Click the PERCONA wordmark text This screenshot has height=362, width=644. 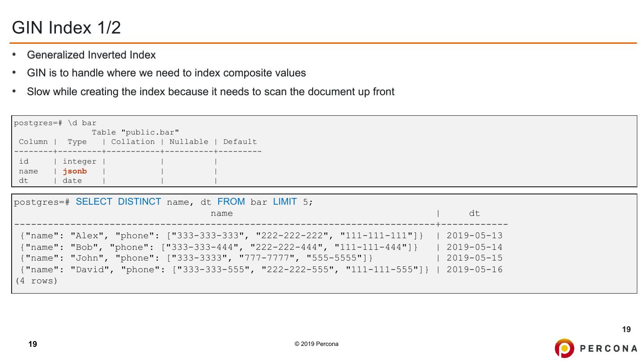tap(609, 349)
